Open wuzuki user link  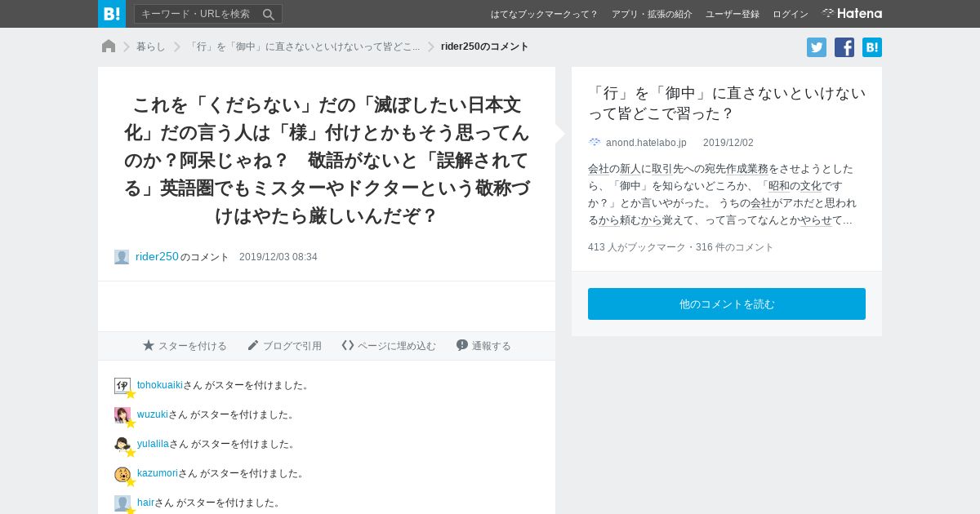[153, 414]
